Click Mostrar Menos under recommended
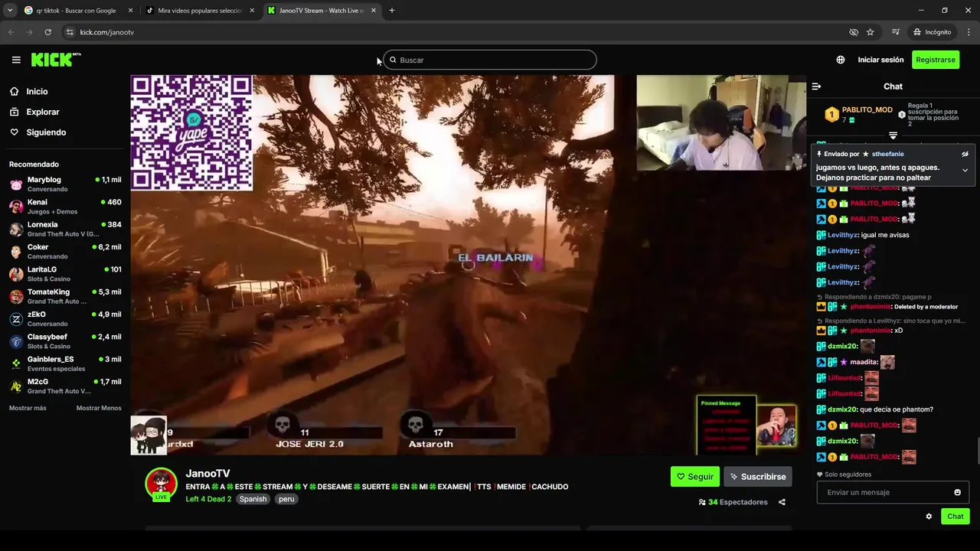 pos(99,408)
